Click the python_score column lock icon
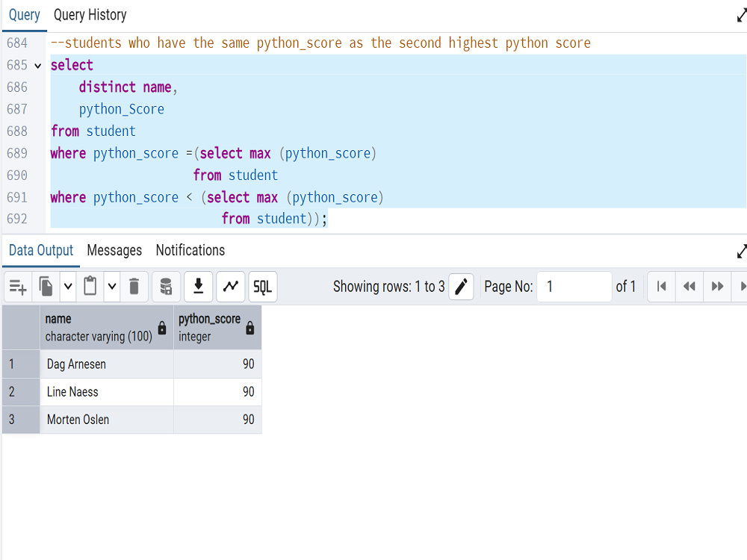This screenshot has height=560, width=747. click(x=250, y=328)
